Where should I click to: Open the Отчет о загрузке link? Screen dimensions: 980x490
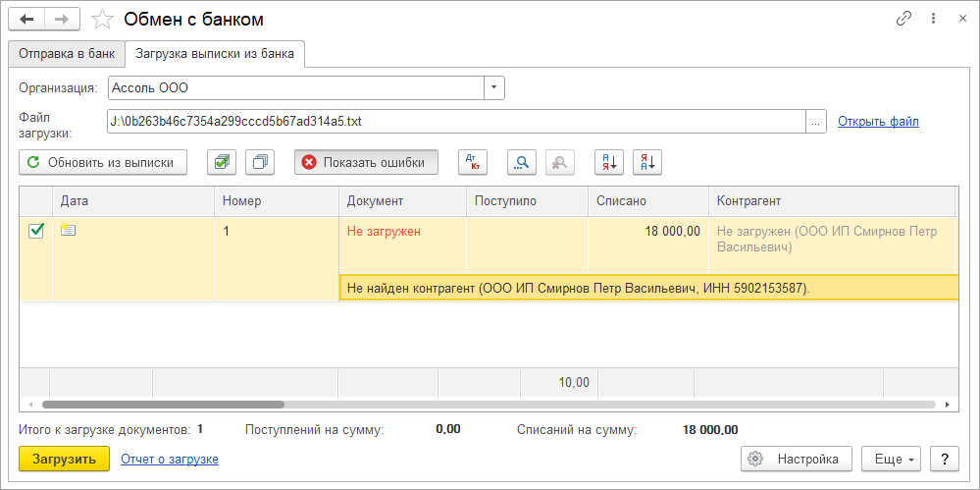[x=169, y=459]
